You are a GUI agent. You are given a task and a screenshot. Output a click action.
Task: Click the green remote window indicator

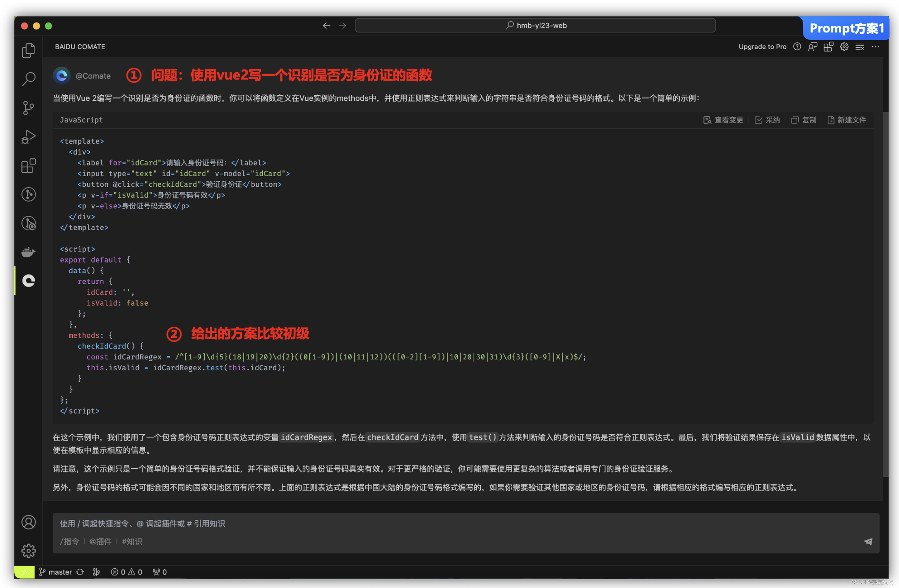click(x=25, y=572)
